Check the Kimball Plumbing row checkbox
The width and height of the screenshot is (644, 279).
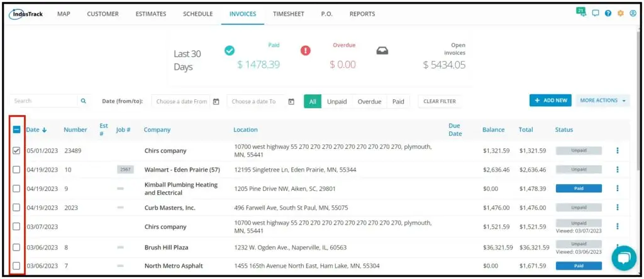click(x=16, y=189)
